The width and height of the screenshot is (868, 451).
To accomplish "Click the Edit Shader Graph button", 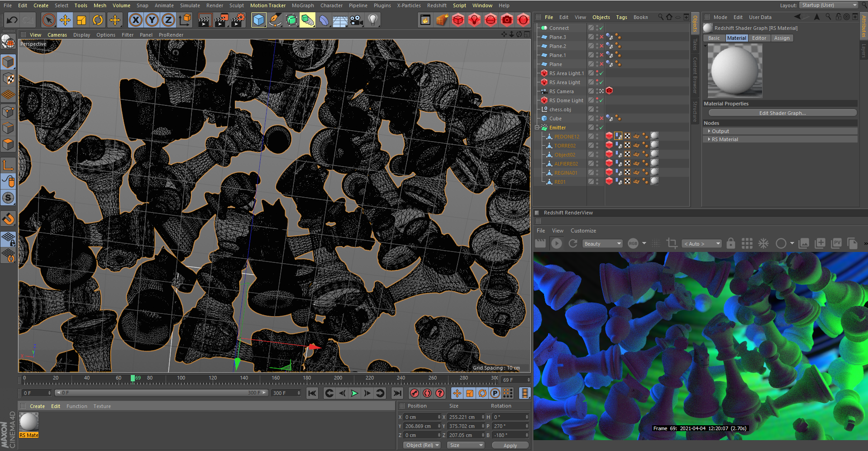I will [782, 113].
